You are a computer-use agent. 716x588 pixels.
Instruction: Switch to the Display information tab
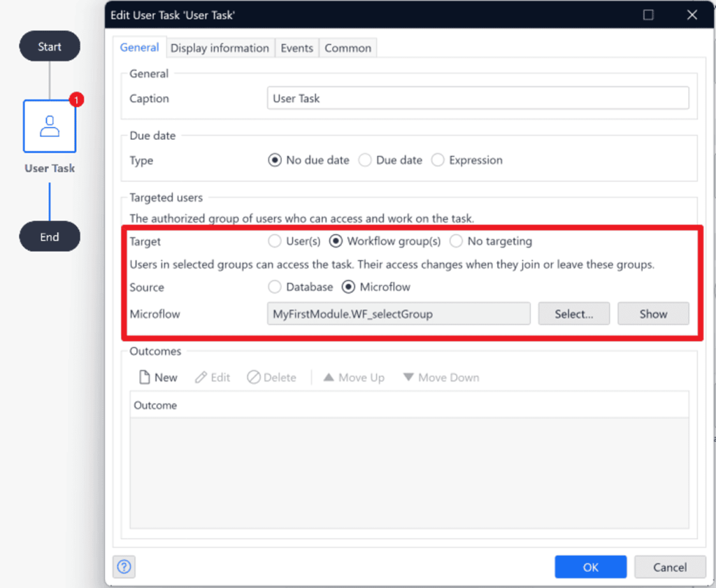(x=220, y=48)
